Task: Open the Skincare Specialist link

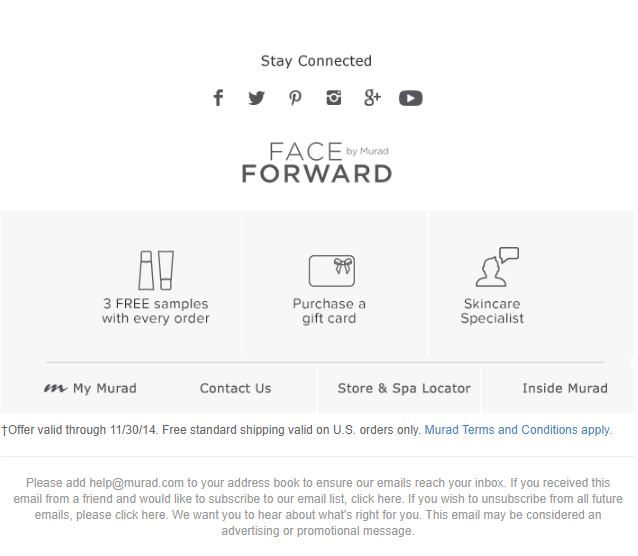Action: click(492, 311)
